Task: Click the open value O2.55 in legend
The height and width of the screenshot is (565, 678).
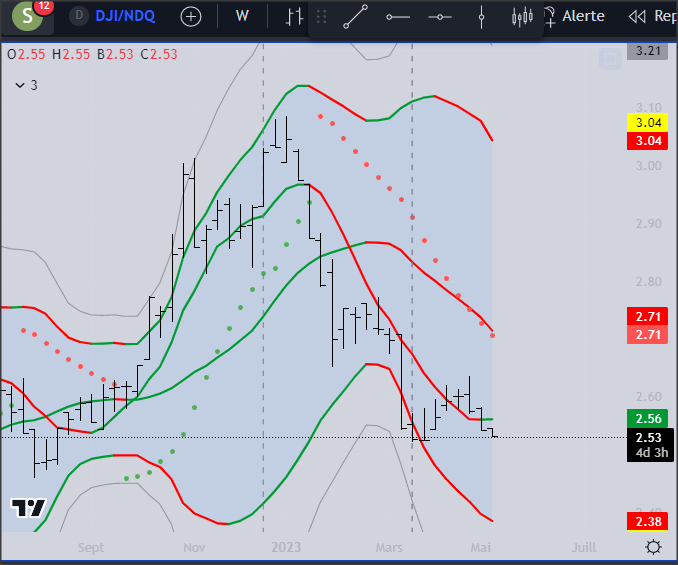Action: [26, 54]
